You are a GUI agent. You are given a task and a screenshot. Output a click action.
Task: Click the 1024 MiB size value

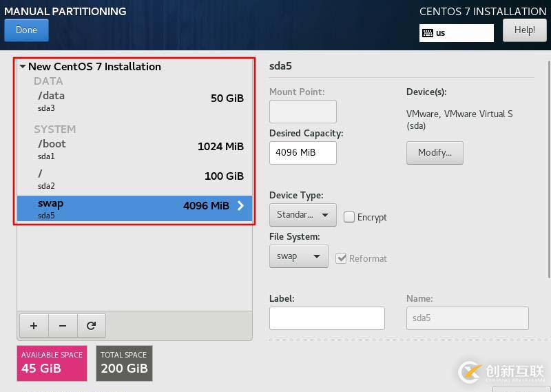(x=220, y=146)
